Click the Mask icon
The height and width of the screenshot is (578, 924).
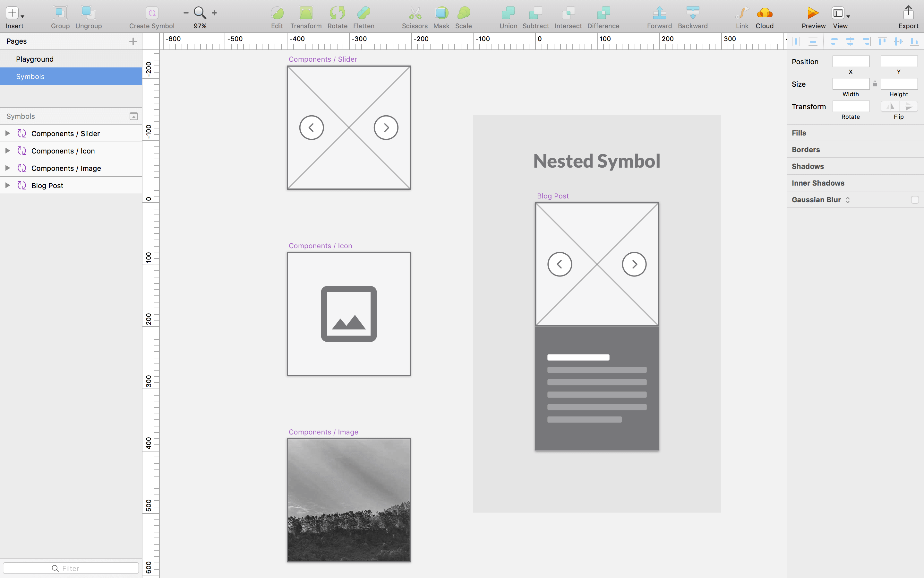[441, 13]
